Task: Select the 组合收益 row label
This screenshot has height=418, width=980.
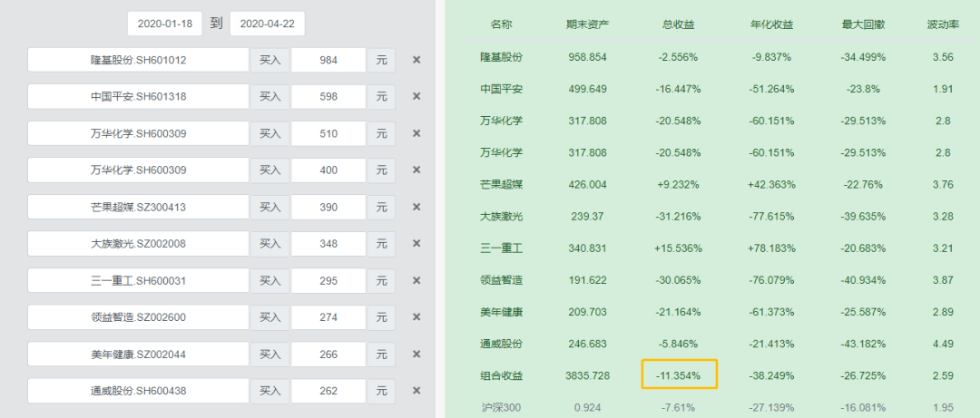Action: (x=501, y=375)
